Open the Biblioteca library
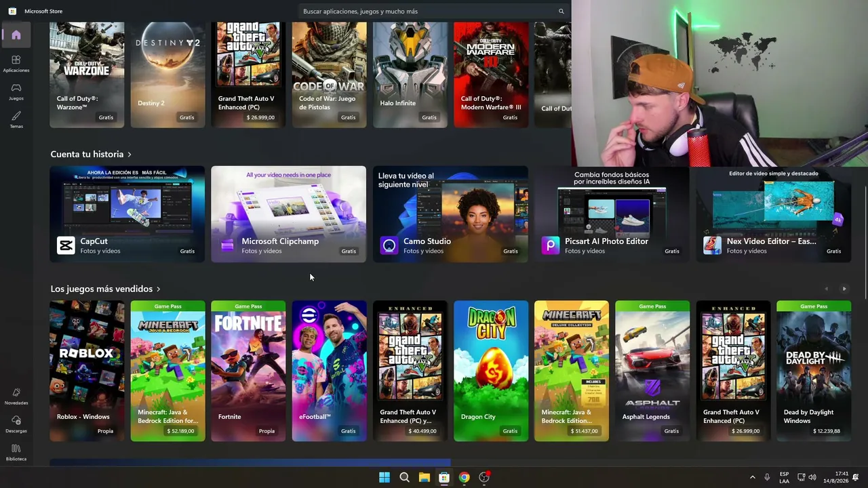Screen dimensions: 868x488 pyautogui.click(x=16, y=453)
